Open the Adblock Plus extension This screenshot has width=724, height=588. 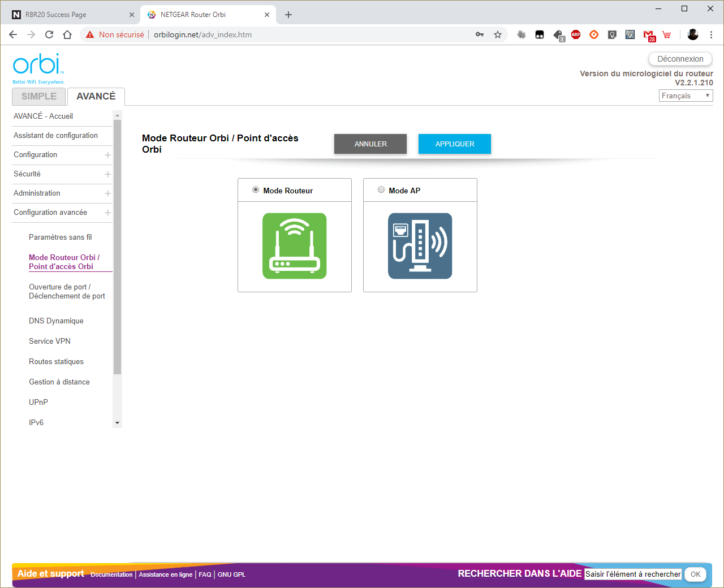[x=576, y=34]
